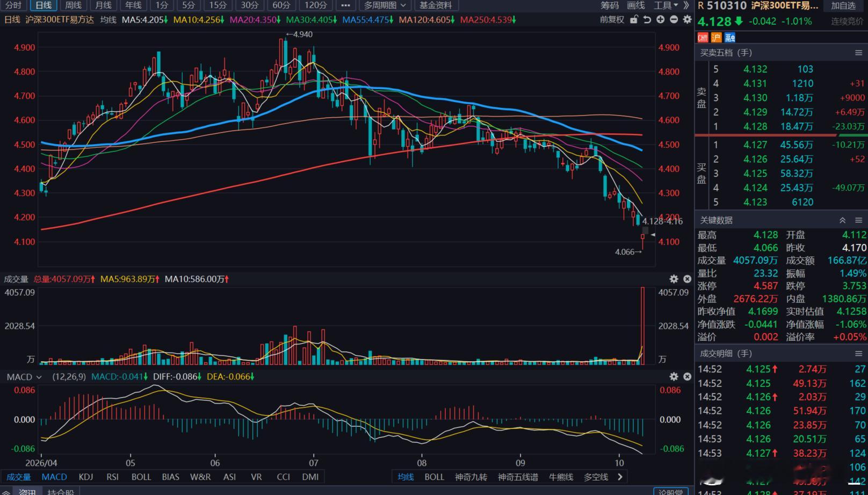This screenshot has width=868, height=495.
Task: Select the 月线 monthly period tab
Action: [x=103, y=5]
